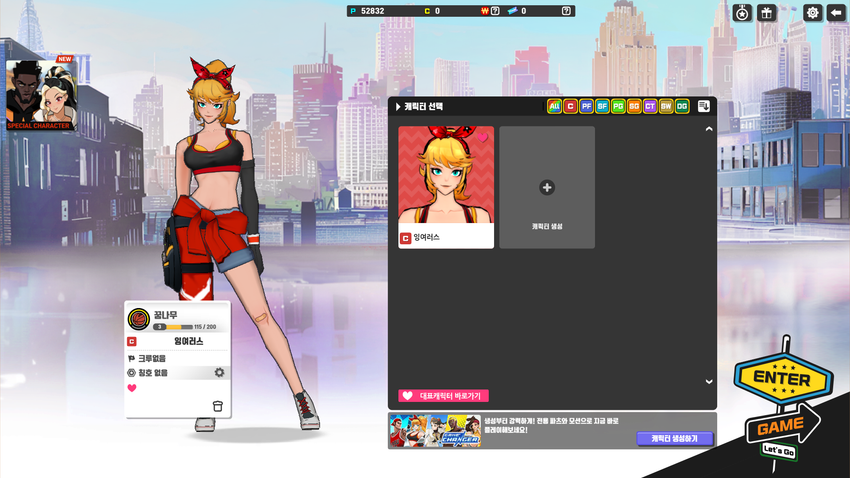Viewport: 850px width, 478px height.
Task: Select the empty 캐릭터 생성 slot
Action: [x=547, y=187]
